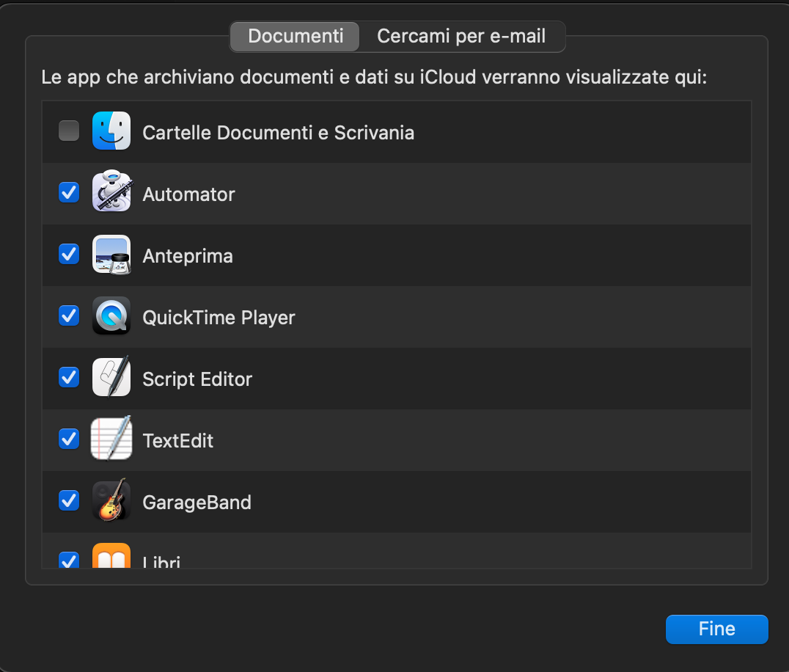Enable Cartelle Documenti e Scrivania checkbox

point(69,131)
